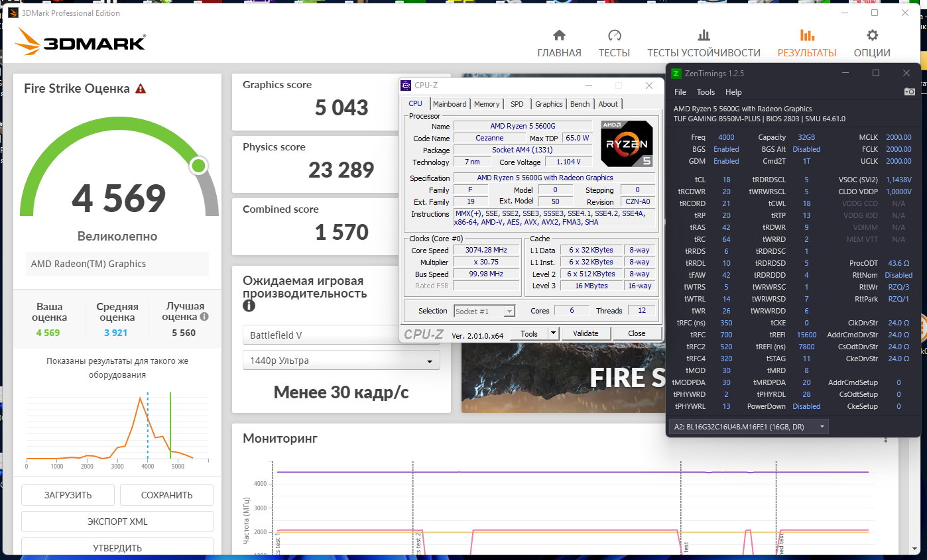Image resolution: width=927 pixels, height=560 pixels.
Task: Expand the Battlefield V game dropdown
Action: click(x=341, y=335)
